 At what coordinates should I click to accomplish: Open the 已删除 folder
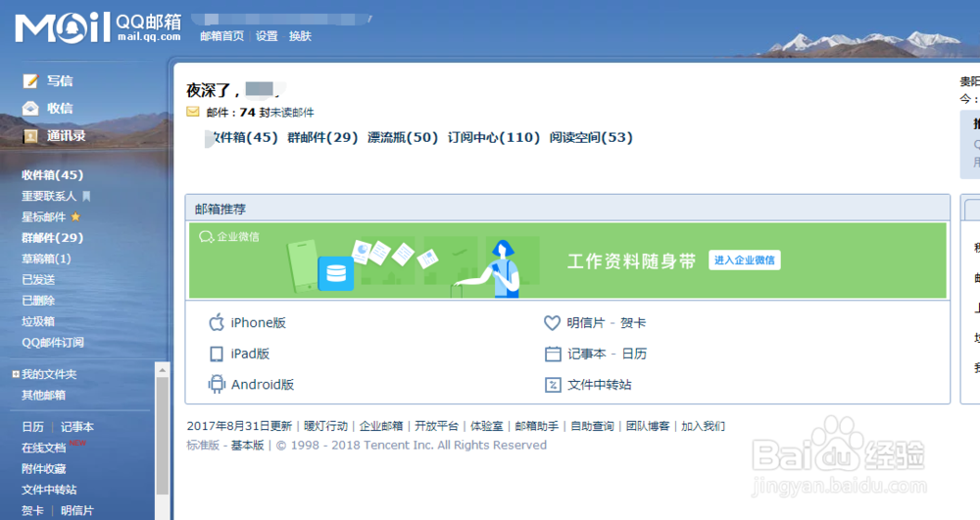coord(38,301)
